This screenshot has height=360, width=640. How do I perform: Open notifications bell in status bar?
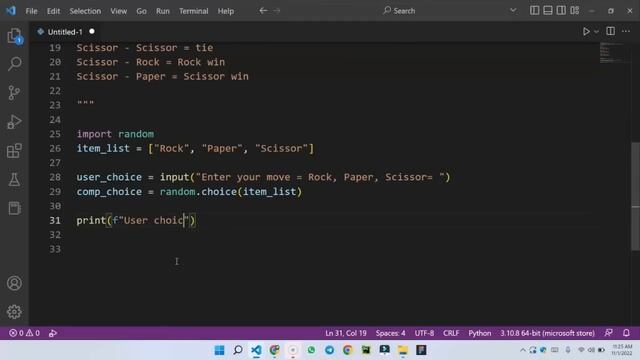pyautogui.click(x=626, y=333)
